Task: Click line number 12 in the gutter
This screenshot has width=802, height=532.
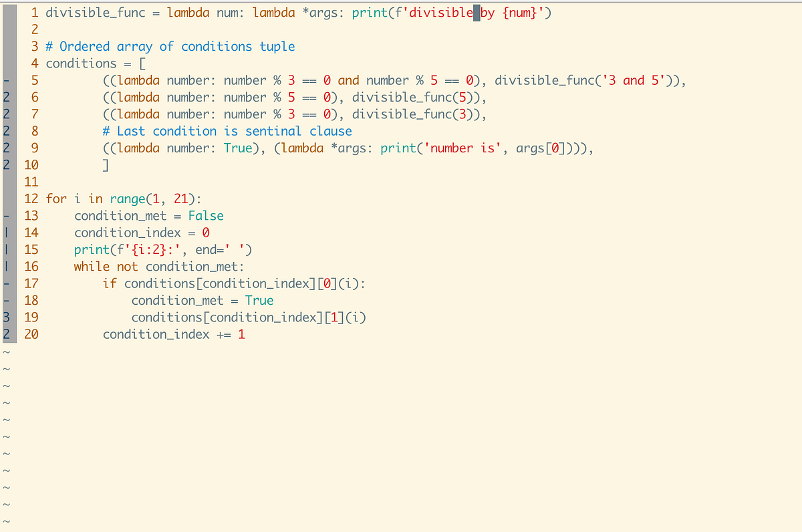Action: point(31,198)
